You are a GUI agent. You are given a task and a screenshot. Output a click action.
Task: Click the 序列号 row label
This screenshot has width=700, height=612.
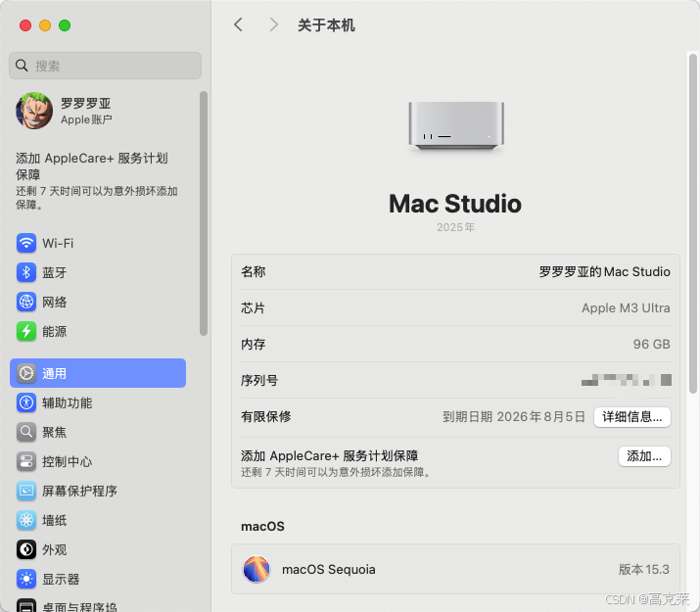tap(259, 380)
